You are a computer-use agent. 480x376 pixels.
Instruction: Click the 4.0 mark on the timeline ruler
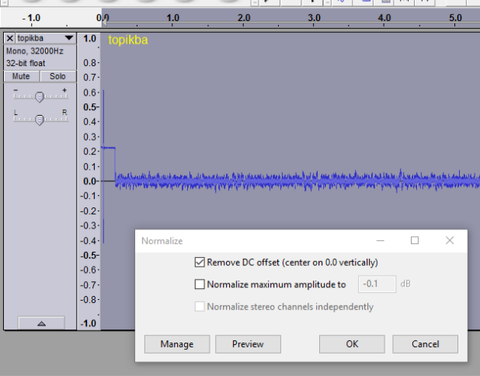tap(384, 18)
